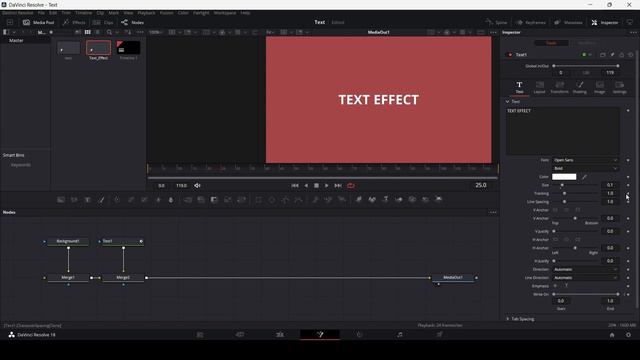
Task: Open project settings gear icon
Action: click(628, 335)
